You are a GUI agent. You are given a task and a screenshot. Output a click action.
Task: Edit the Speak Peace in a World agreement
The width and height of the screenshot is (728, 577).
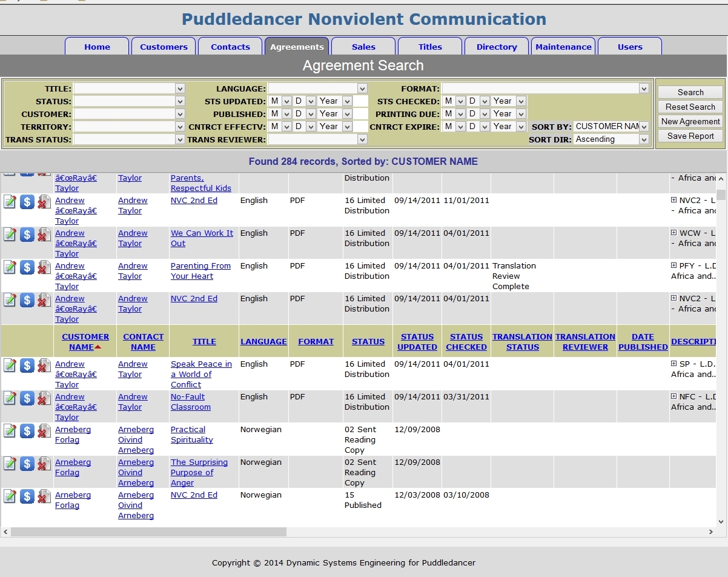click(x=10, y=365)
